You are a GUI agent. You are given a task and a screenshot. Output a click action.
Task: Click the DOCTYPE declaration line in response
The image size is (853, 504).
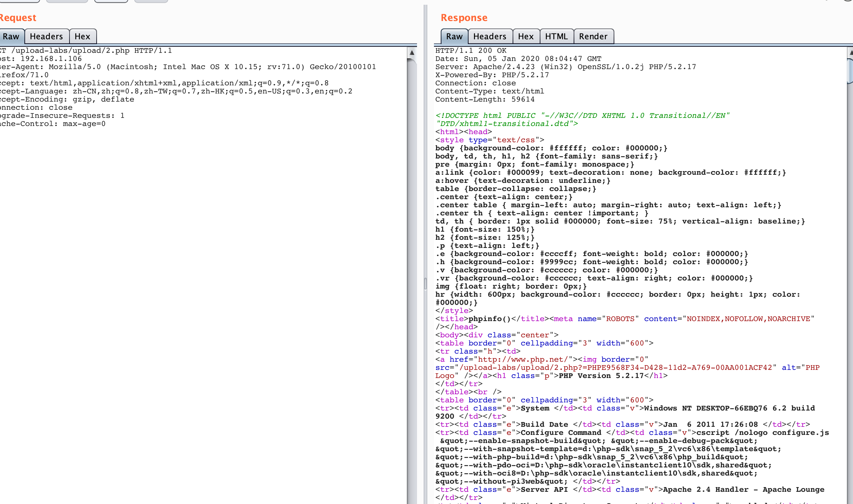pos(582,120)
